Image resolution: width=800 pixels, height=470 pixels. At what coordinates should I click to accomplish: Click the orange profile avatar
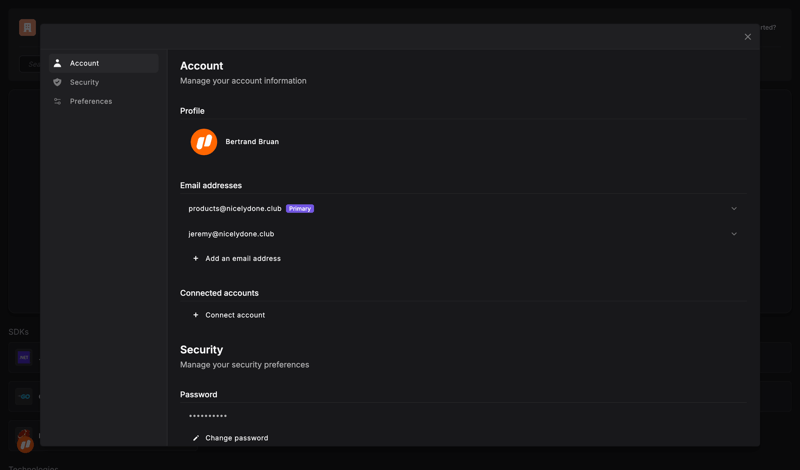point(204,142)
